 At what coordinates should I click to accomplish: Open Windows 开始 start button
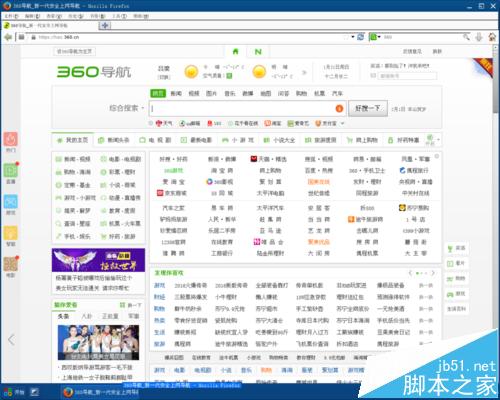(x=14, y=392)
